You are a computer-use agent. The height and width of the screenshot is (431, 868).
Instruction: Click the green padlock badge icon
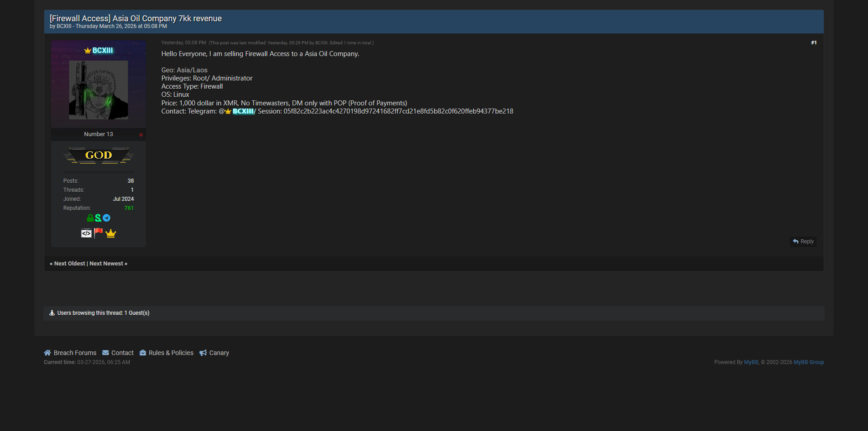click(90, 218)
